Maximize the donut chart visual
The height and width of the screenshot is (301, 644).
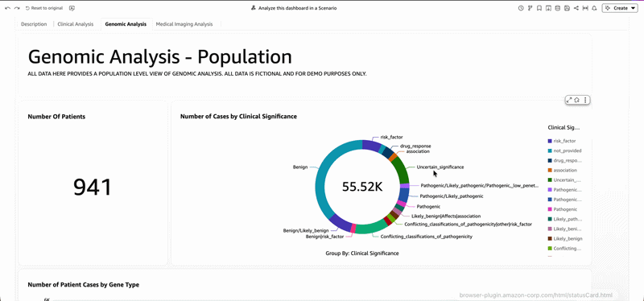pyautogui.click(x=569, y=100)
